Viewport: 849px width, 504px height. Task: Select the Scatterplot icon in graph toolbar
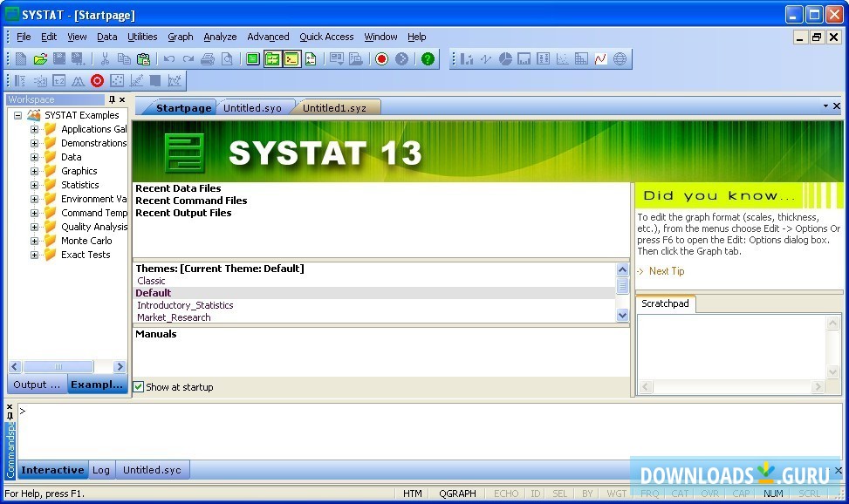pyautogui.click(x=563, y=59)
